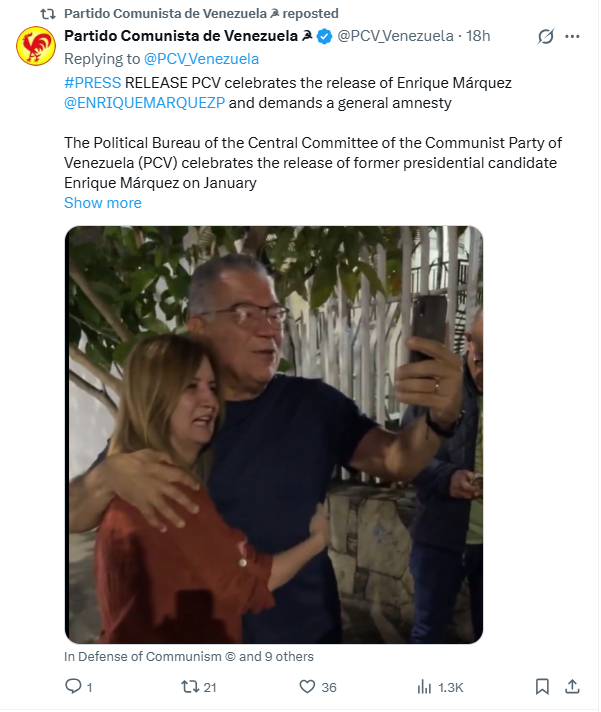Click the blue verified badge
This screenshot has height=712, width=601.
pyautogui.click(x=324, y=37)
